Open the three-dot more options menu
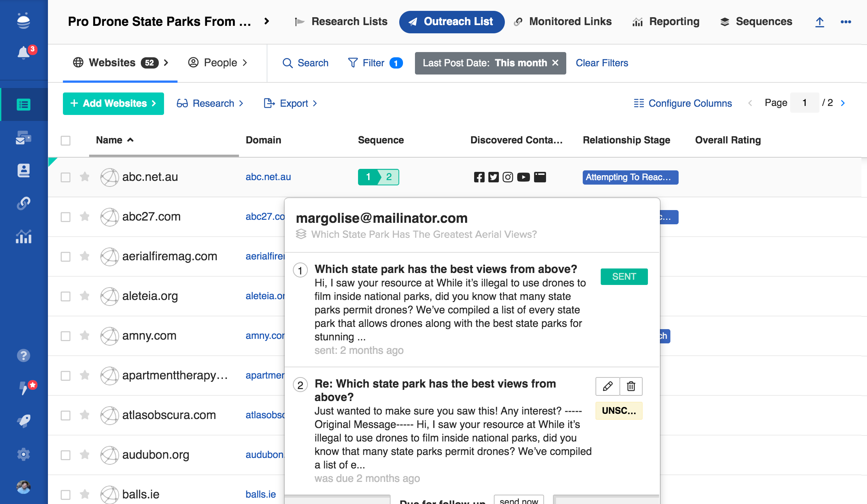This screenshot has height=504, width=867. 846,22
